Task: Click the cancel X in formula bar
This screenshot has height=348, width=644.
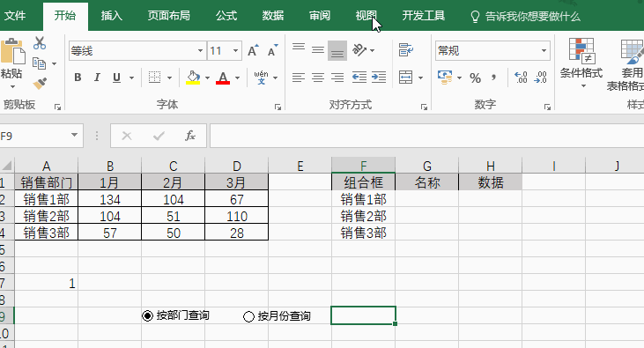Action: point(127,136)
